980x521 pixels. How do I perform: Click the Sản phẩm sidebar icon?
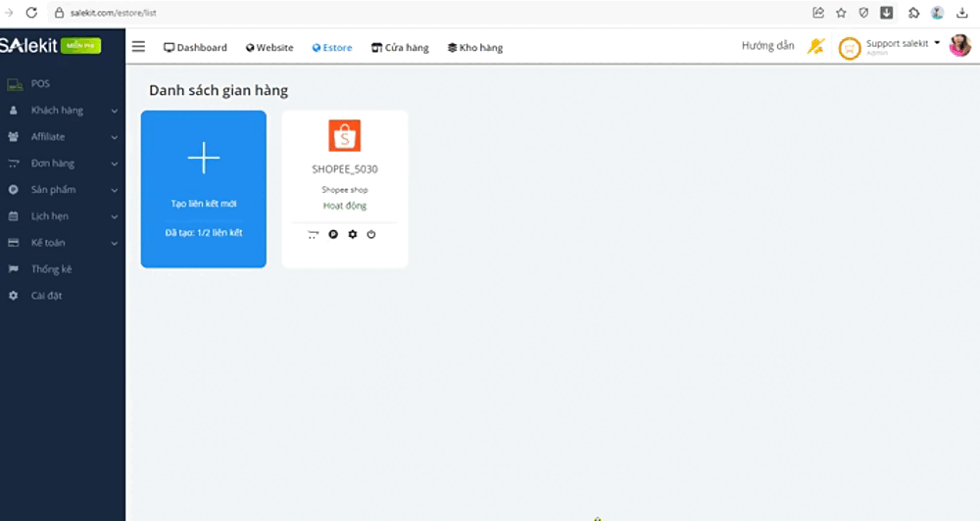click(13, 190)
